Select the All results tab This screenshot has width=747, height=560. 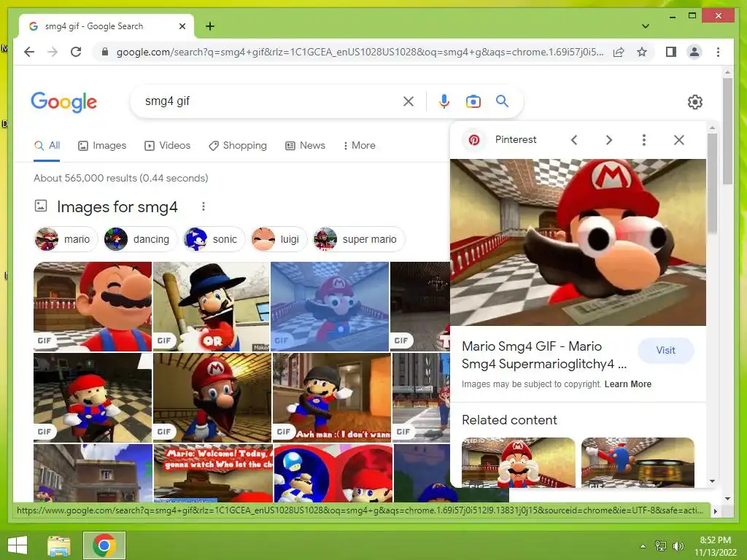(x=47, y=146)
